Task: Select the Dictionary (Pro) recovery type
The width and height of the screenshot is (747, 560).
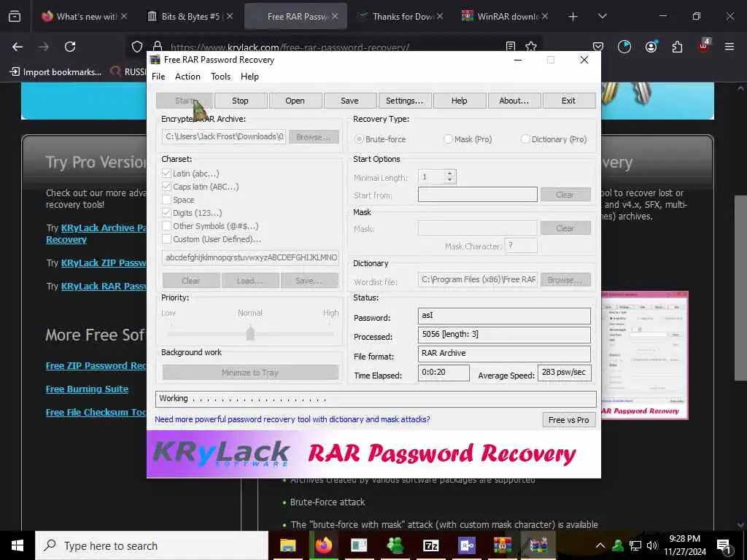Action: coord(525,139)
